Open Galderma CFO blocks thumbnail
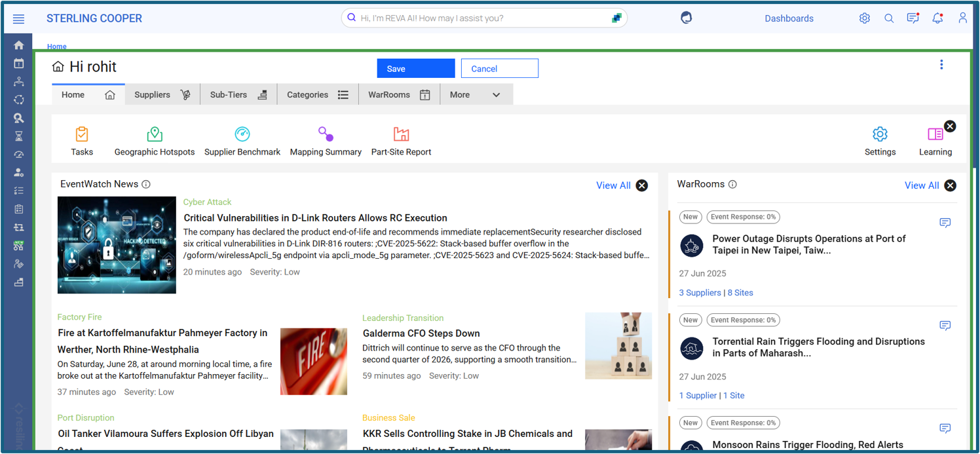 pyautogui.click(x=618, y=346)
